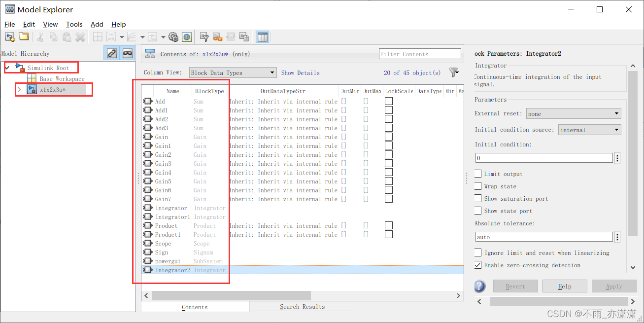Sort by the BlockType column header
This screenshot has width=644, height=323.
[x=209, y=91]
